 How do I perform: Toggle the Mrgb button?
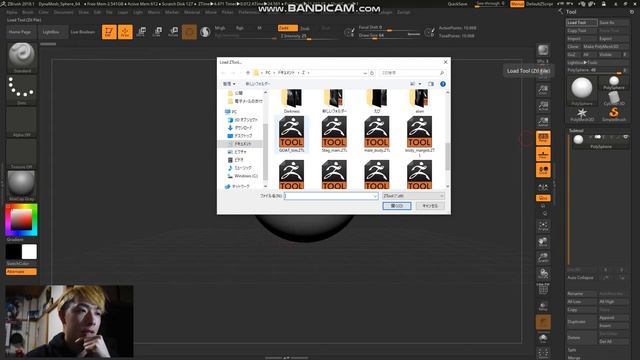coord(220,28)
